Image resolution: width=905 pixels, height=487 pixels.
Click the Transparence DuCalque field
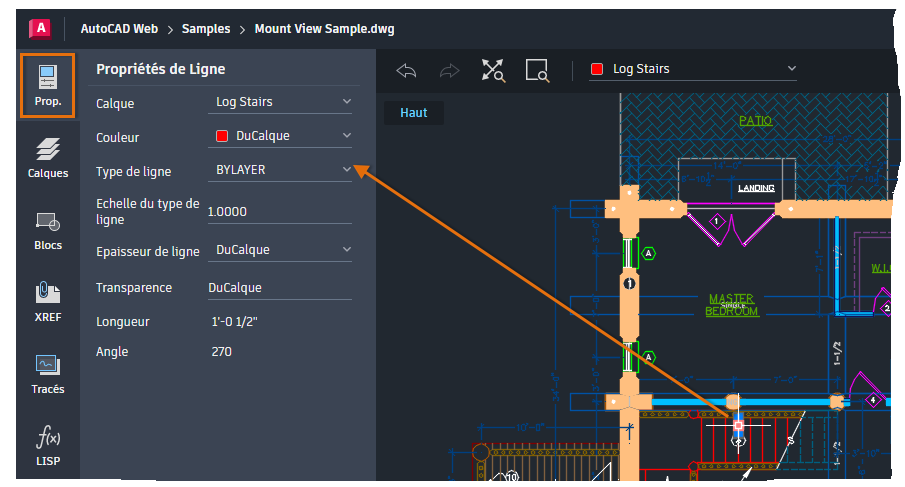(280, 287)
